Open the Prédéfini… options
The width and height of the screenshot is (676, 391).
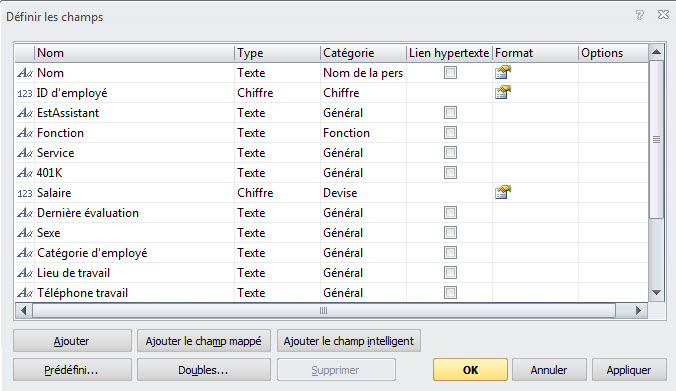click(x=72, y=370)
